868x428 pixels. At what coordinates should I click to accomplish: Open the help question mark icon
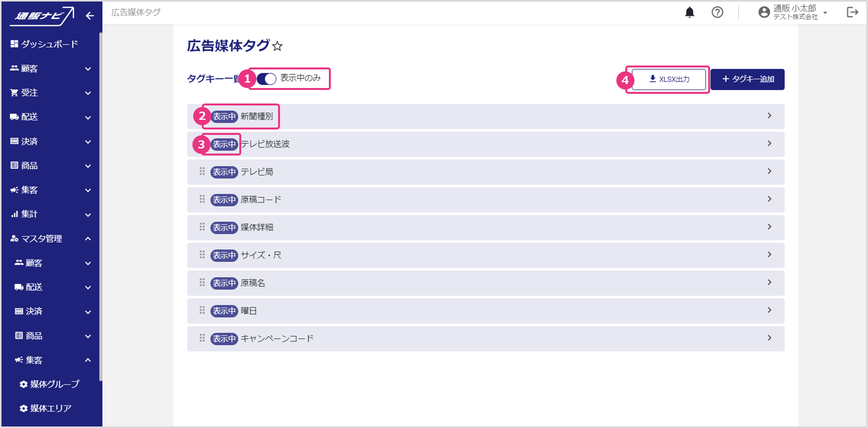tap(717, 12)
